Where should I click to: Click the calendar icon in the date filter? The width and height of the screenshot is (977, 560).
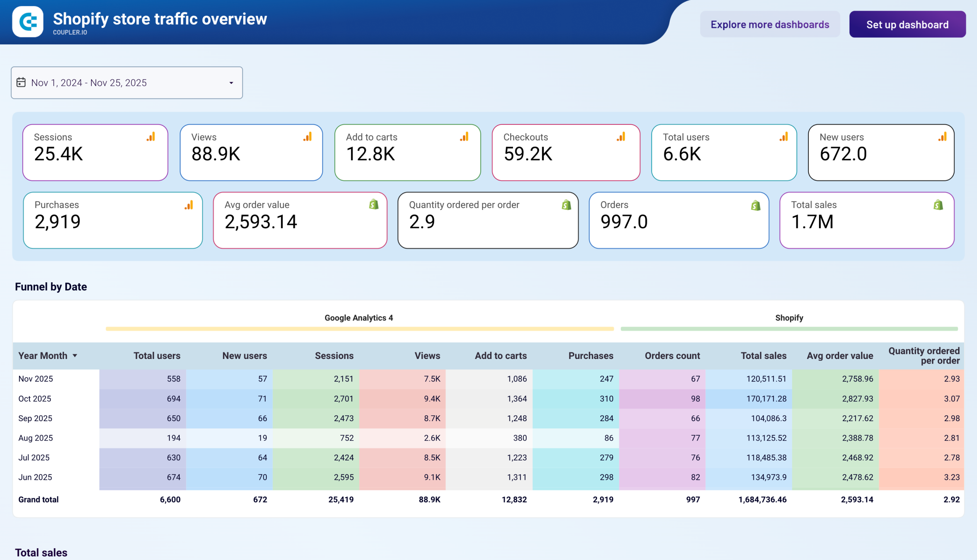click(22, 82)
